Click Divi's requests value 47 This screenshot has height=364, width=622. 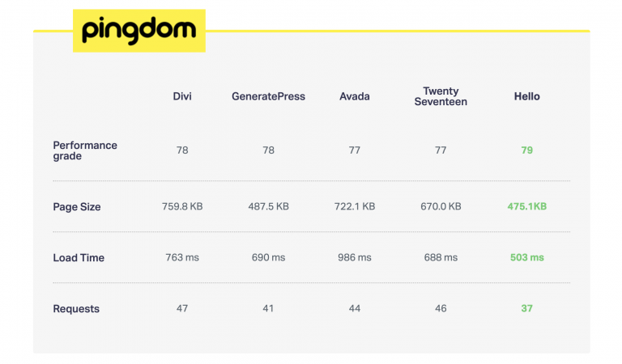tap(182, 309)
